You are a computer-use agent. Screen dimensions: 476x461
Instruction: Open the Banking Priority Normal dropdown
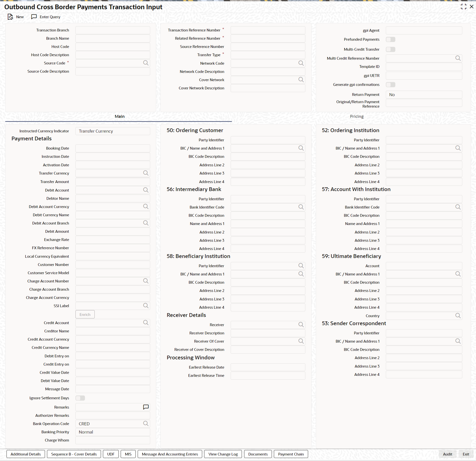(113, 432)
